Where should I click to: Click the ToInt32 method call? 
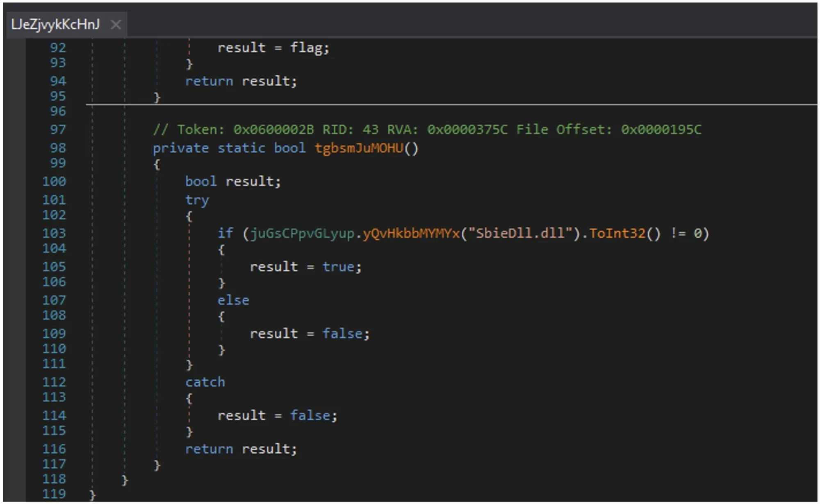coord(617,234)
